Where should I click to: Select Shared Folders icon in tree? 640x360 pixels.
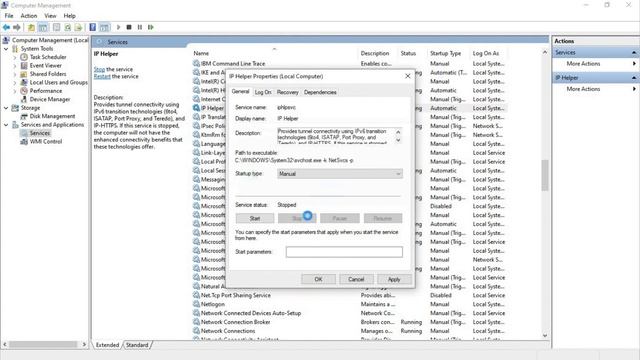[x=24, y=74]
